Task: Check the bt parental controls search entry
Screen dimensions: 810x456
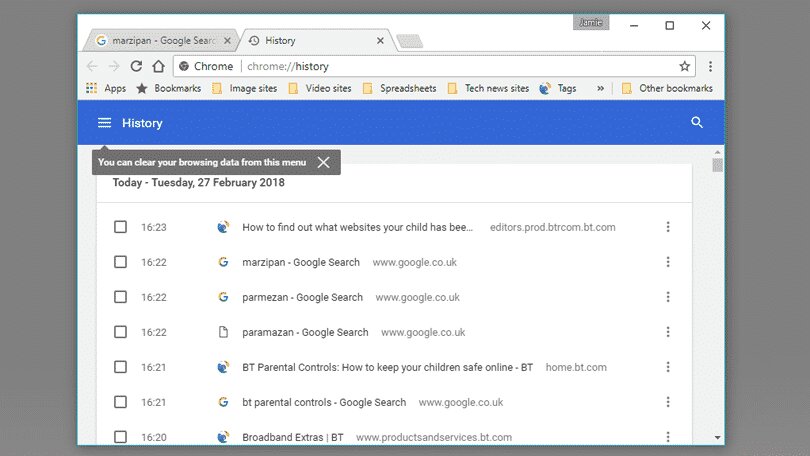Action: tap(120, 402)
